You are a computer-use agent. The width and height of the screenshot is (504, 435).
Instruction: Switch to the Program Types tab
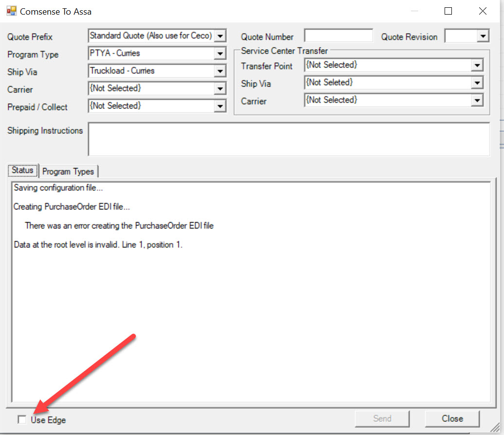[68, 171]
